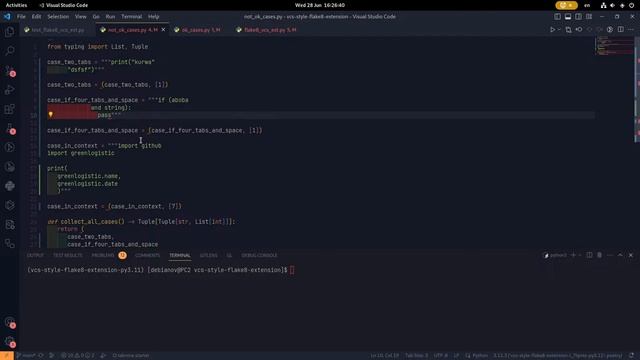The image size is (640, 360).
Task: Open errors and warnings count in status bar
Action: click(78, 356)
